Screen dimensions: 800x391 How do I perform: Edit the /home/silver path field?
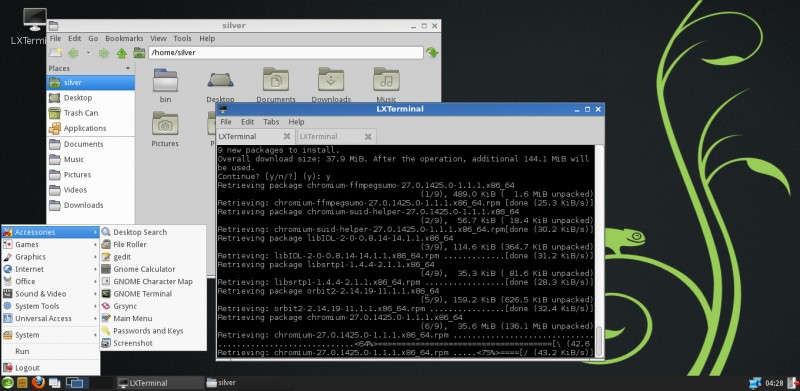coord(286,53)
